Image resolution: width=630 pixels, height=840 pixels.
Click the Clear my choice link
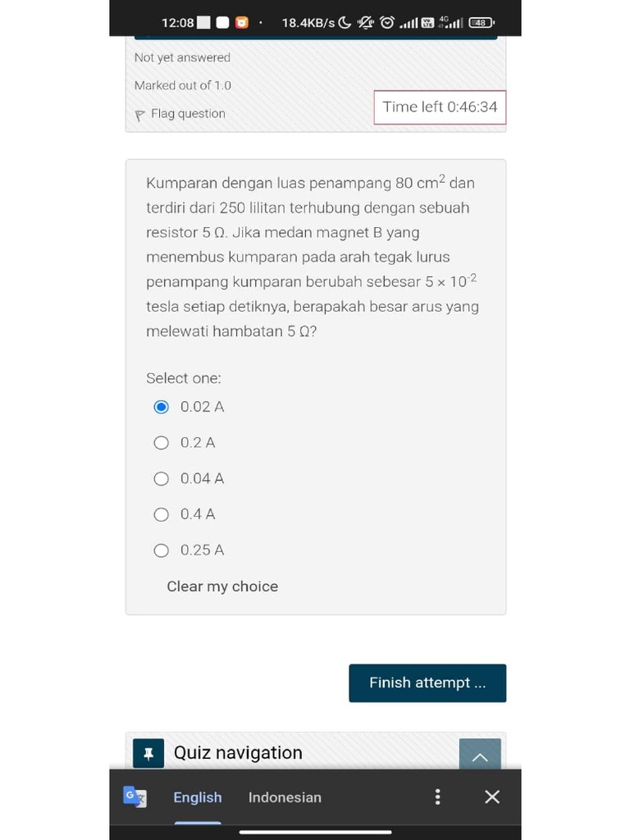[x=222, y=587]
